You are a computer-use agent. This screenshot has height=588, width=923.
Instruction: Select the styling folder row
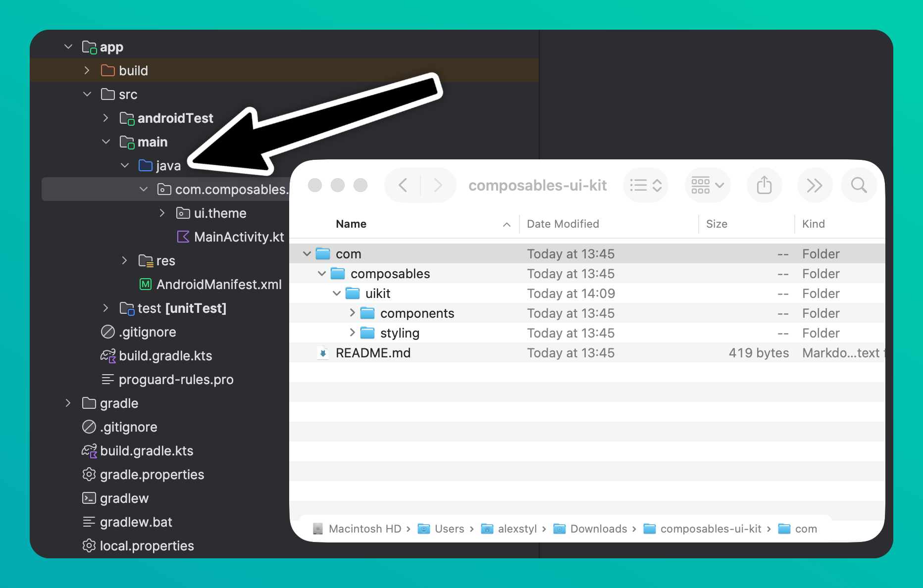(399, 333)
